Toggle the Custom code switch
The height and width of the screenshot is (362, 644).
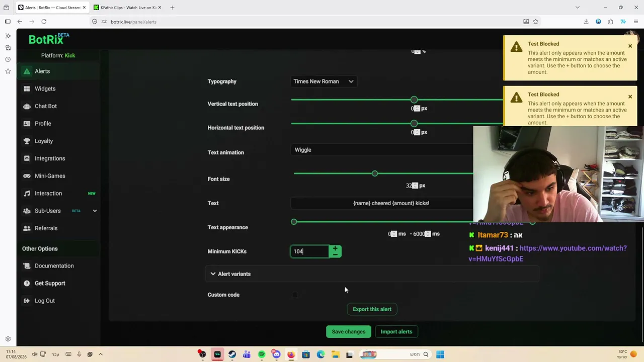point(295,295)
